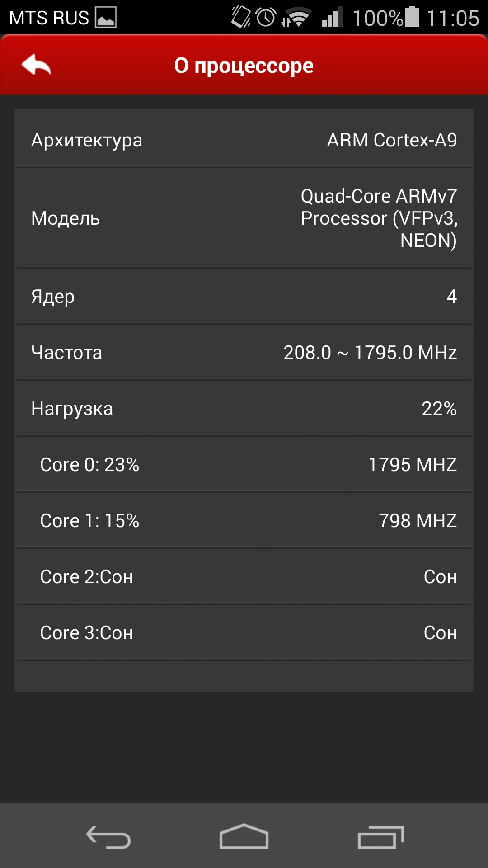Tap the "О процессоре" header title
488x868 pixels.
244,66
